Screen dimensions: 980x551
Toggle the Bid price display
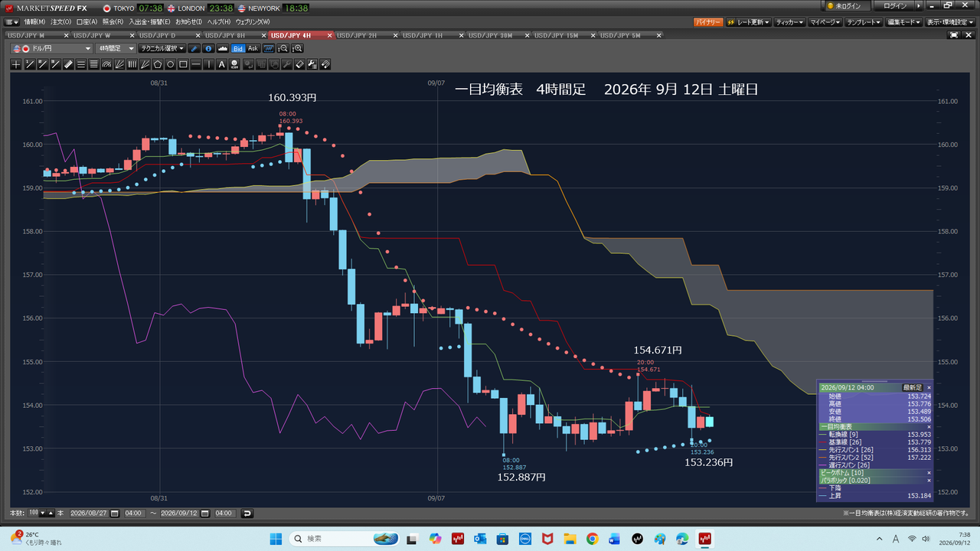pos(238,48)
